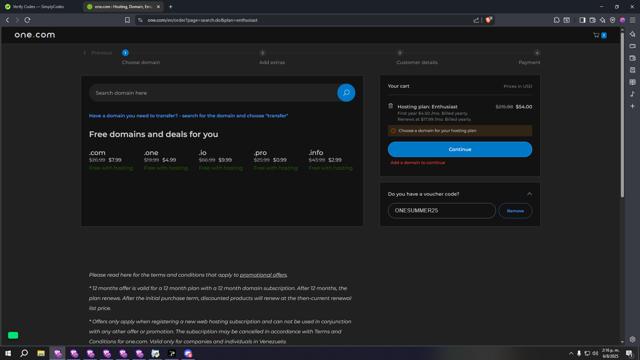Image resolution: width=640 pixels, height=360 pixels.
Task: Open Windows taskbar search
Action: tap(24, 353)
